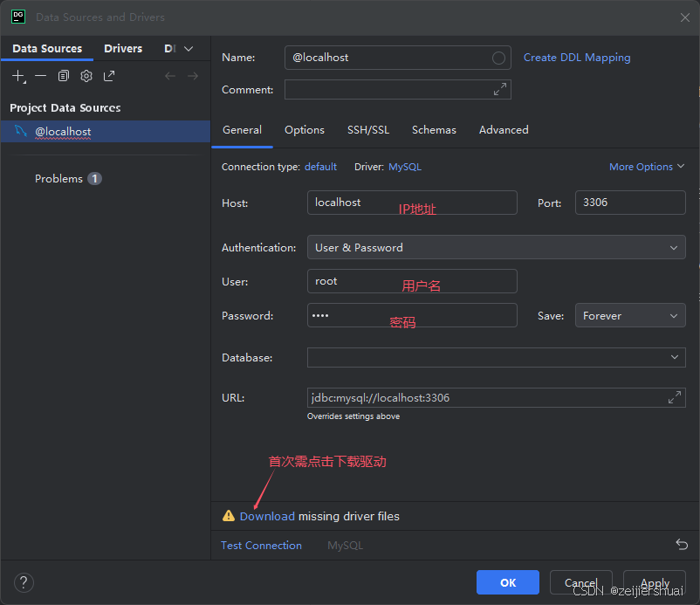Show hidden tabs via chevron dropdown

tap(189, 49)
